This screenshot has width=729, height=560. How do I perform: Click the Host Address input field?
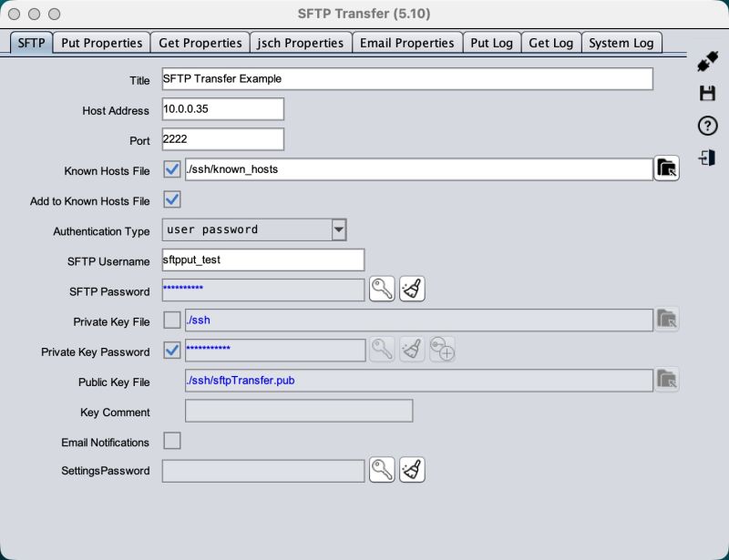(223, 109)
